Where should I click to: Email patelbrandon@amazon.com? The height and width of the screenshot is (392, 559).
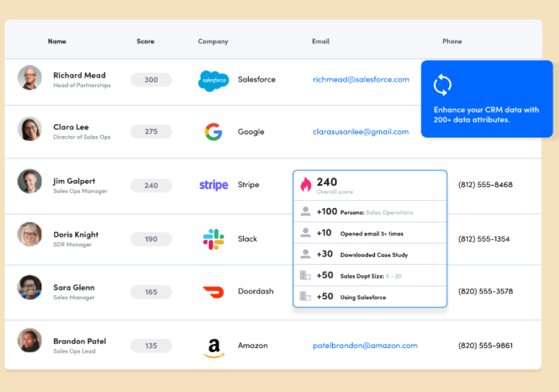[365, 346]
